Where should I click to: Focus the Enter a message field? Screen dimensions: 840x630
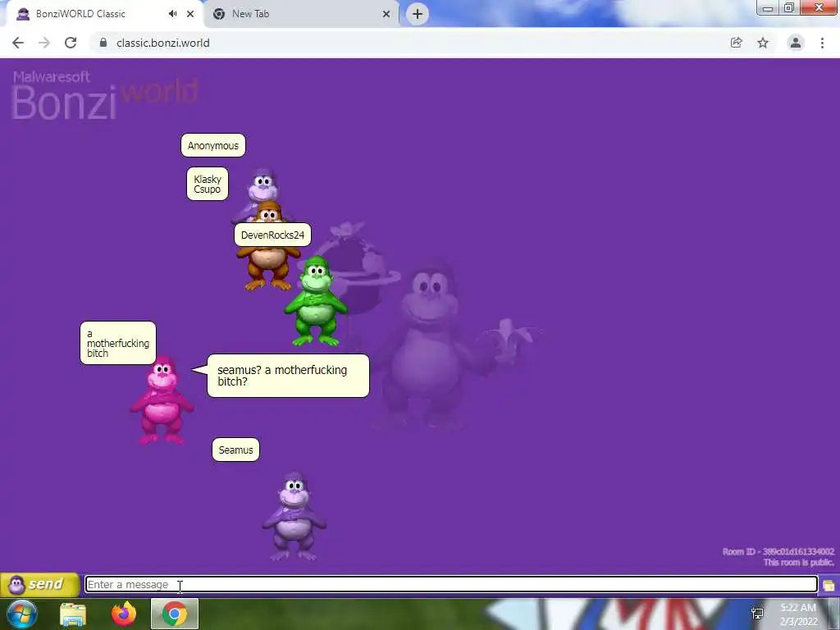click(x=451, y=584)
